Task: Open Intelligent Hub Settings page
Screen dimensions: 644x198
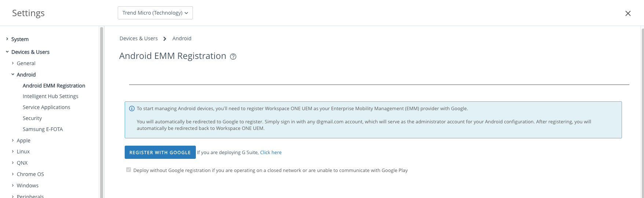Action: point(50,96)
